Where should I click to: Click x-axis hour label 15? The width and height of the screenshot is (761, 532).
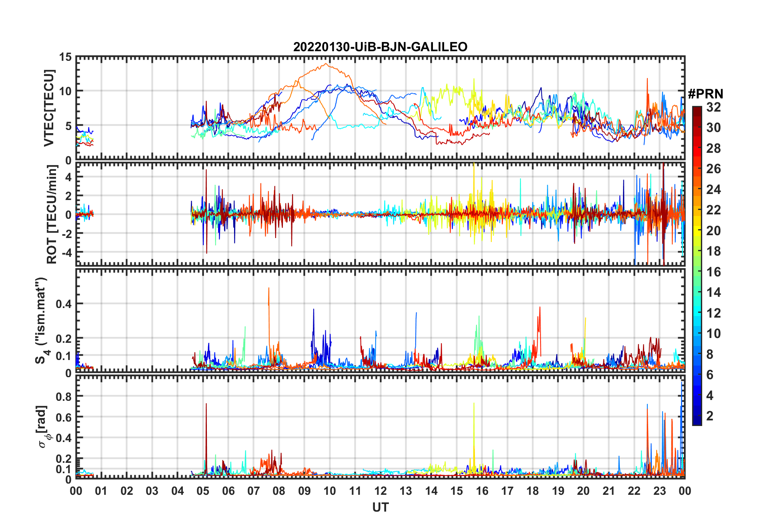[x=457, y=491]
